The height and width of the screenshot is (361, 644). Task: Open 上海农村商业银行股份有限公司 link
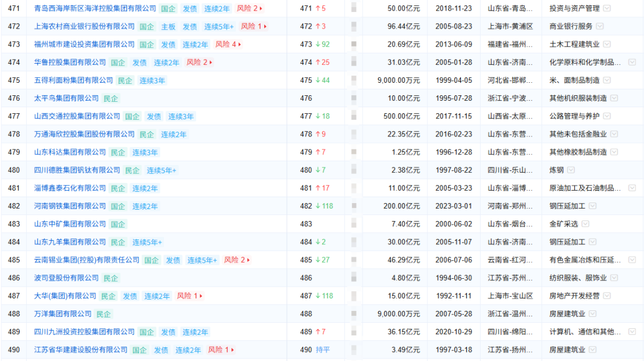[84, 26]
